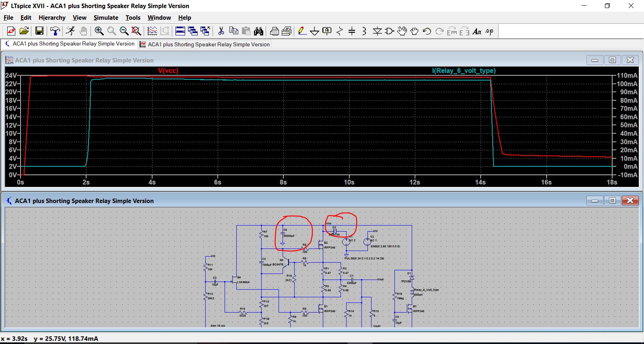Image resolution: width=644 pixels, height=344 pixels.
Task: Add text with Aa icon
Action: coord(477,31)
